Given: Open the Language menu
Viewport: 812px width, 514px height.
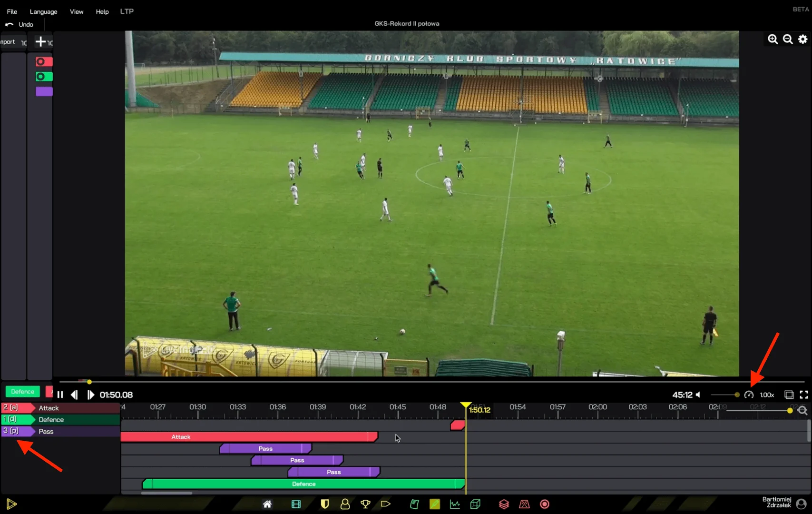Looking at the screenshot, I should pyautogui.click(x=43, y=11).
